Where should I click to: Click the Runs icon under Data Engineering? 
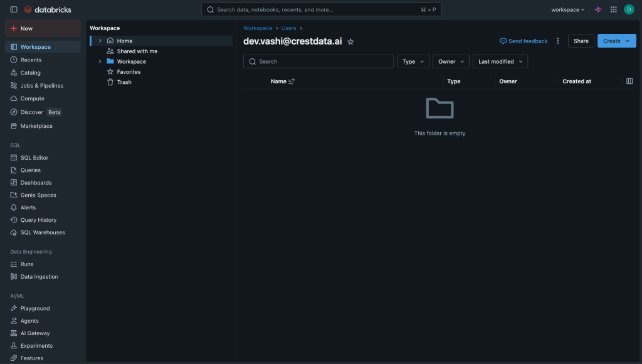tap(14, 264)
